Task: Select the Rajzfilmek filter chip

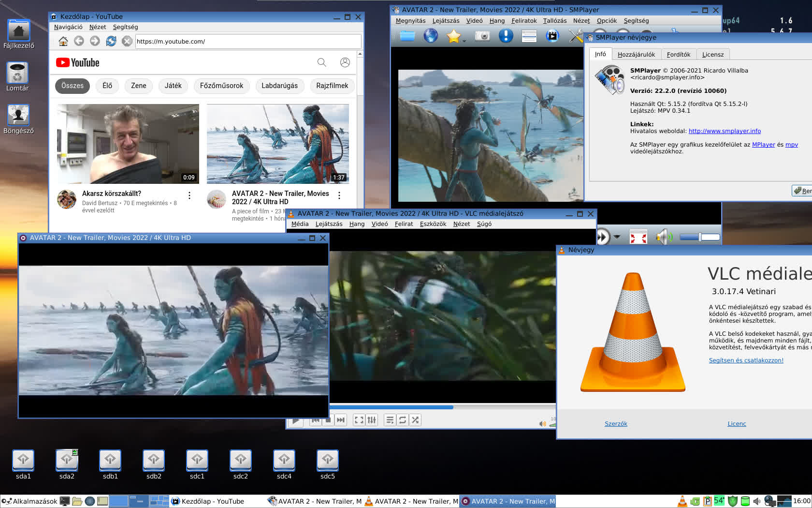Action: (332, 86)
